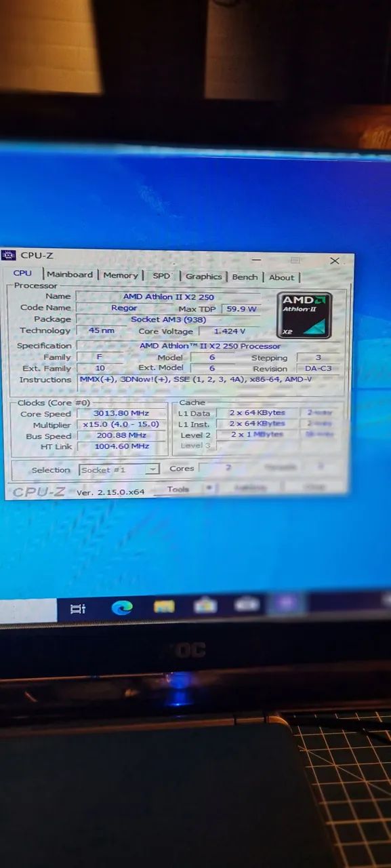Screen dimensions: 391x868
Task: Click the Stepping value 3
Action: [x=318, y=357]
